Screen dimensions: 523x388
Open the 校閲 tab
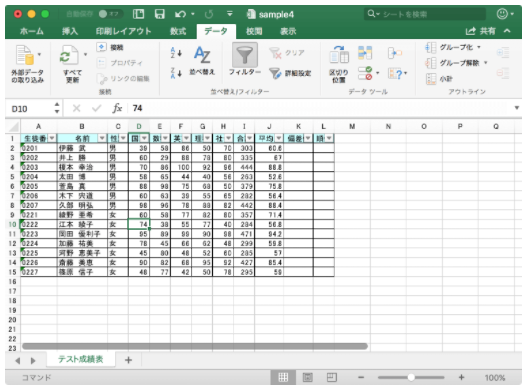[254, 31]
